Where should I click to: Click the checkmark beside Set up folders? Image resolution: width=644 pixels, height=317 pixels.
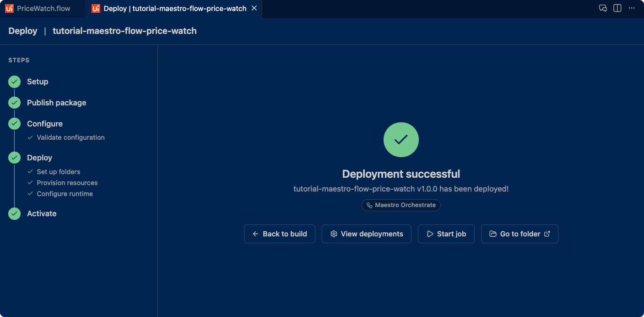30,172
